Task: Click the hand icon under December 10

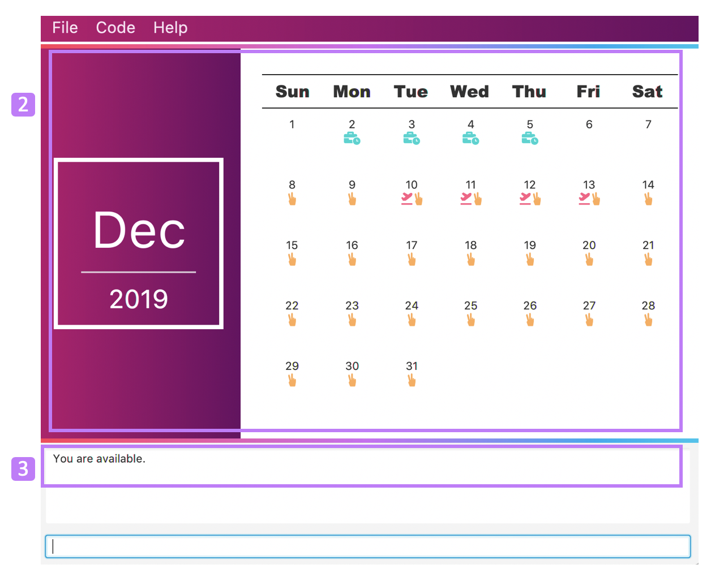Action: pos(419,199)
